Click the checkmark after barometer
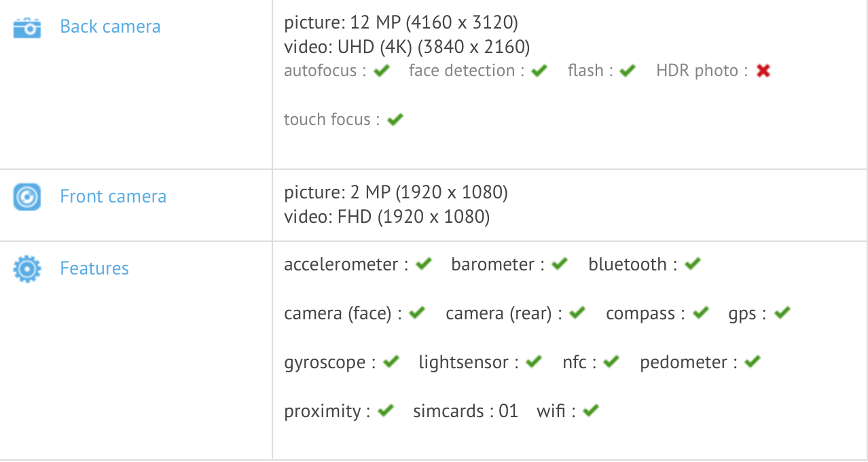Screen dimensions: 868x462 [560, 264]
